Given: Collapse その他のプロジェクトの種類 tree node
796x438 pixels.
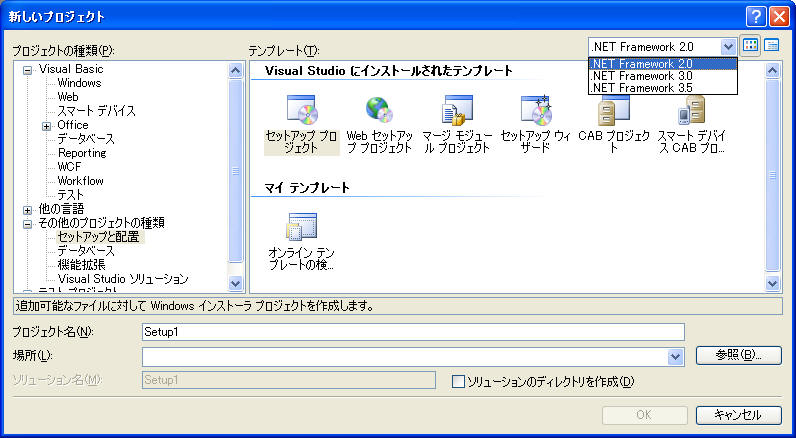Looking at the screenshot, I should point(27,224).
